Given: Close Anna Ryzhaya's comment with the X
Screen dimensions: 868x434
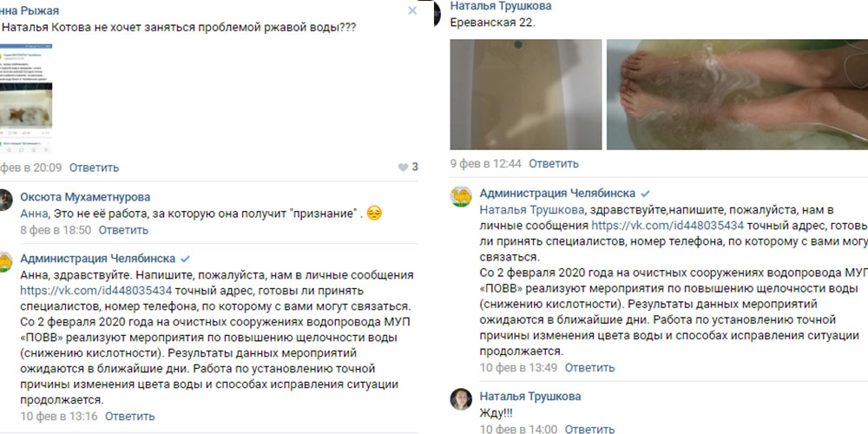Looking at the screenshot, I should click(411, 10).
